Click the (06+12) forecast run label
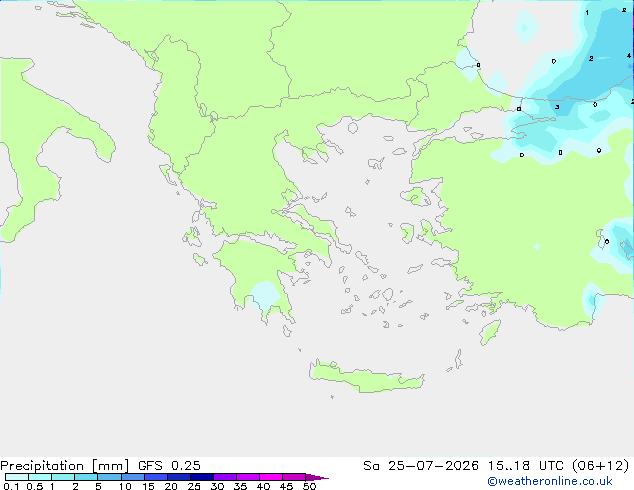The image size is (634, 490). click(600, 466)
